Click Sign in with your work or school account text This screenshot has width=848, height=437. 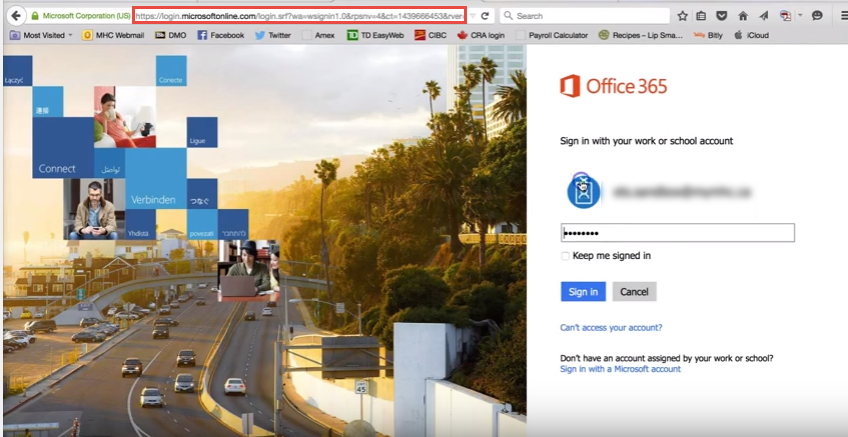pyautogui.click(x=646, y=141)
